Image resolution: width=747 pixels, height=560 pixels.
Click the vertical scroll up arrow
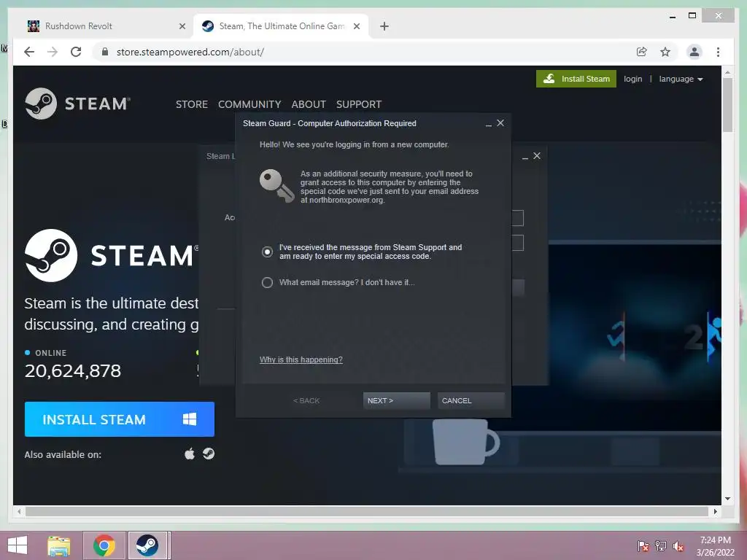pos(727,72)
